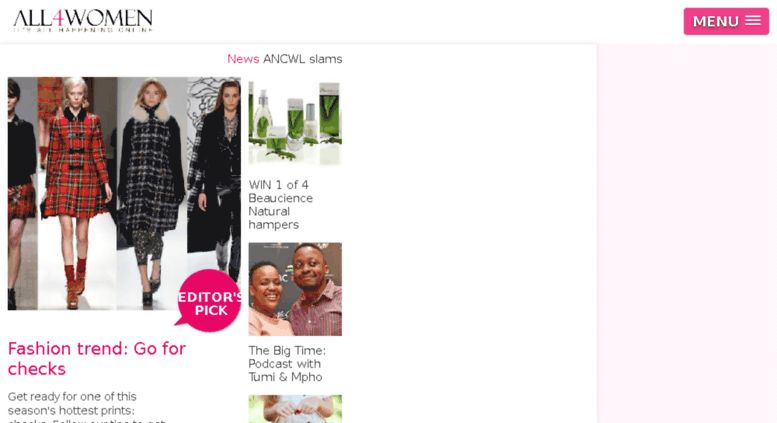
Task: Open 'The Big Time: Podcast with Tumi & Mpho' link
Action: (287, 364)
